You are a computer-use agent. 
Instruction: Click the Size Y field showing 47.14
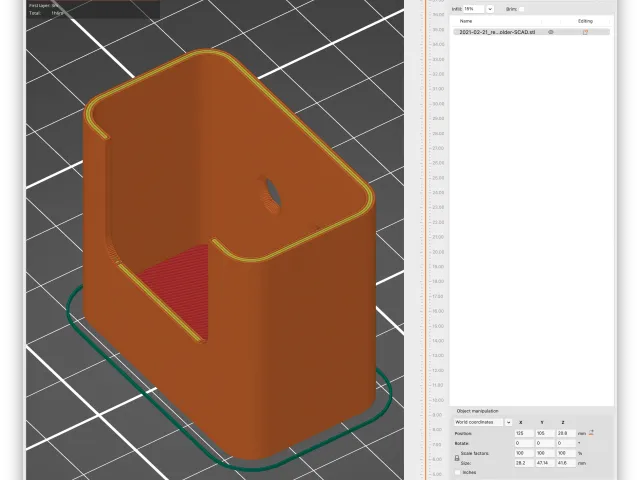[x=545, y=463]
